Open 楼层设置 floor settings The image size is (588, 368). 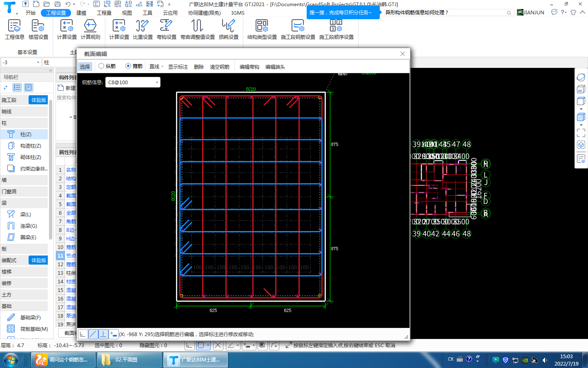pyautogui.click(x=38, y=29)
